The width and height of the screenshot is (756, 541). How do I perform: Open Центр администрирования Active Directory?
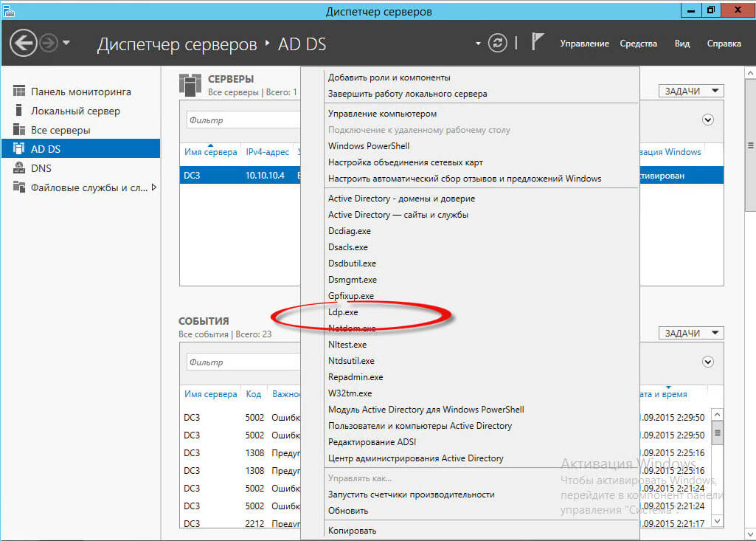tap(415, 458)
